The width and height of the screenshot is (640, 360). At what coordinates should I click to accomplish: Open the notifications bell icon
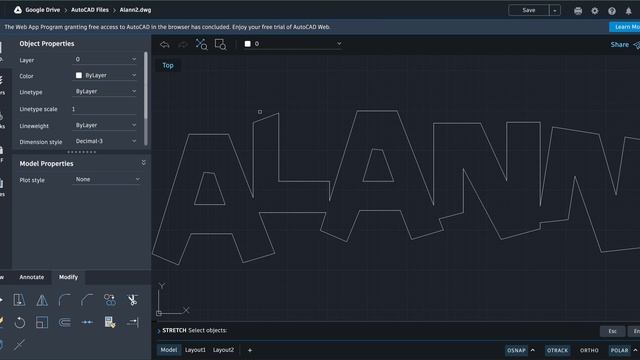[629, 11]
